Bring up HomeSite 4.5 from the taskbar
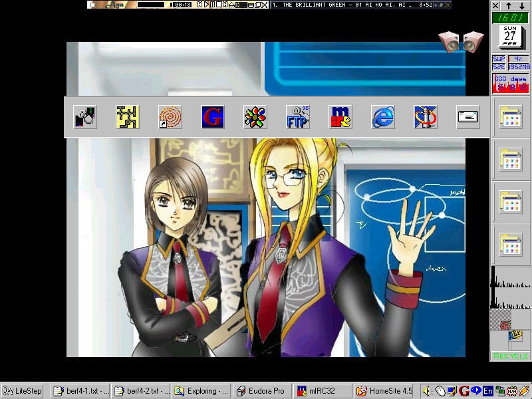The height and width of the screenshot is (399, 532). [x=384, y=391]
